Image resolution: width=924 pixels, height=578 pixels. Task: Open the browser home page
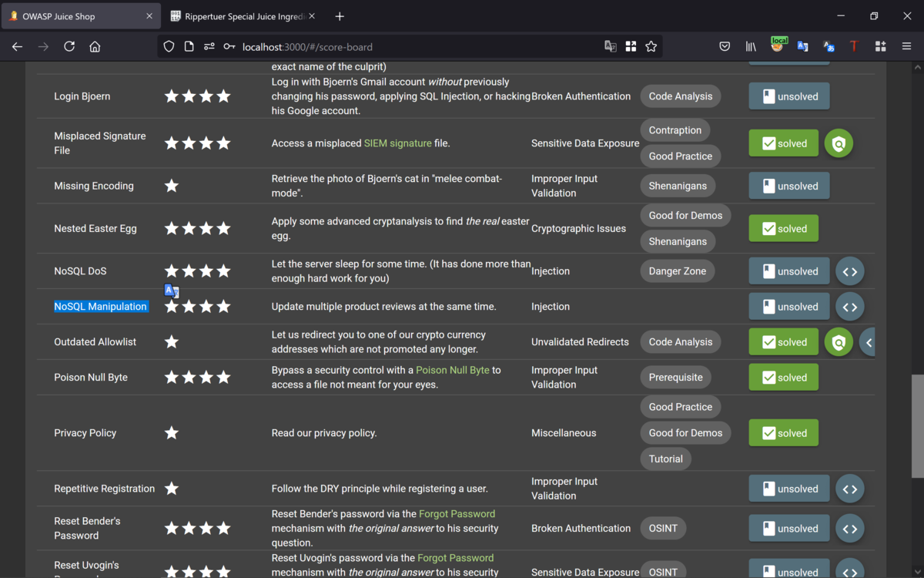95,46
